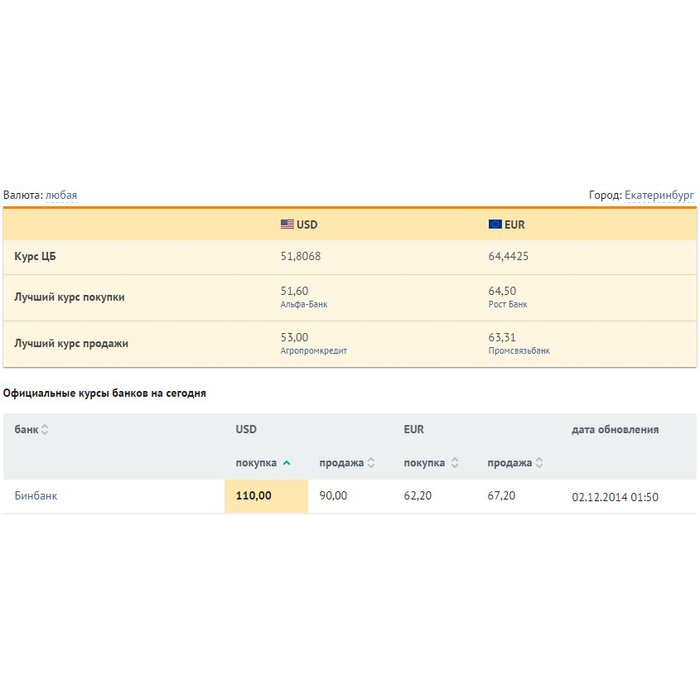The height and width of the screenshot is (700, 700).
Task: Click the EU flag icon beside EUR
Action: [495, 225]
